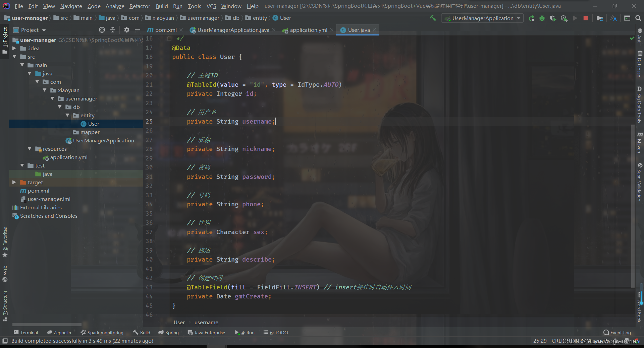Open the File menu

point(19,6)
